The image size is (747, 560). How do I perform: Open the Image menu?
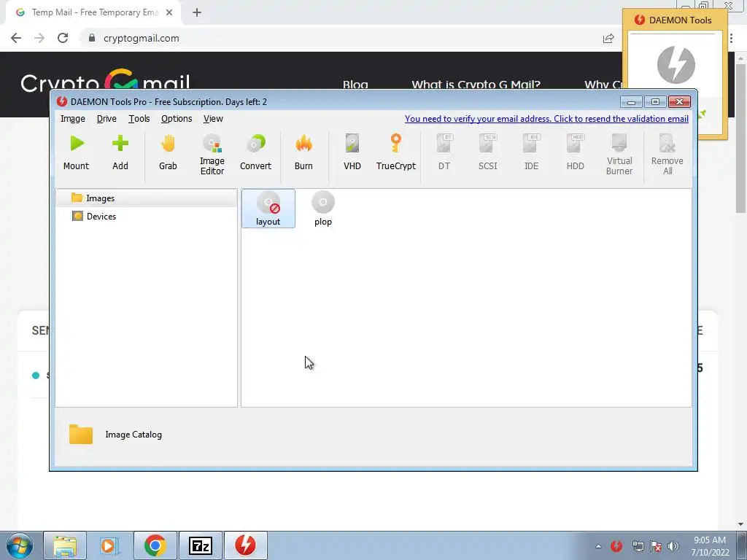point(73,119)
